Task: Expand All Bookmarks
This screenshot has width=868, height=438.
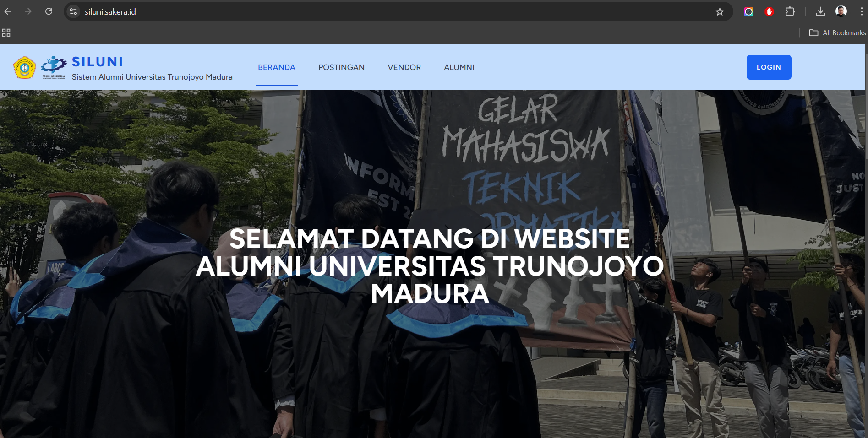Action: [837, 32]
